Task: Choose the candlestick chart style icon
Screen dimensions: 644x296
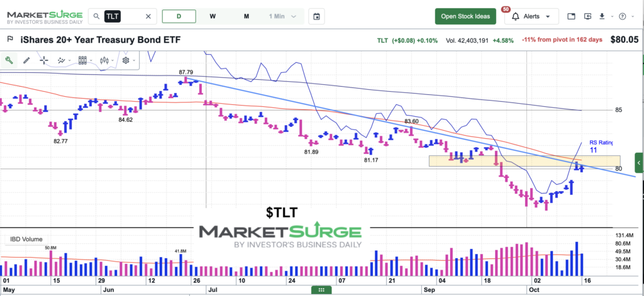Action: pyautogui.click(x=104, y=61)
